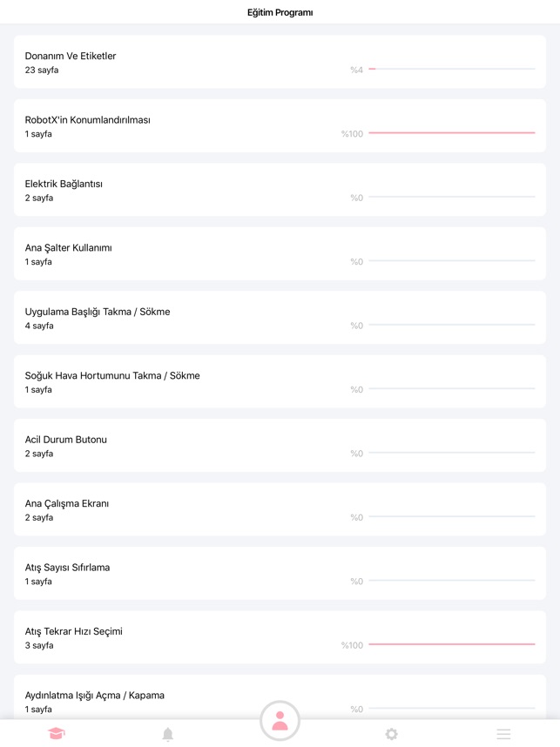The image size is (560, 747).
Task: Tap the center profile avatar icon
Action: pos(280,721)
